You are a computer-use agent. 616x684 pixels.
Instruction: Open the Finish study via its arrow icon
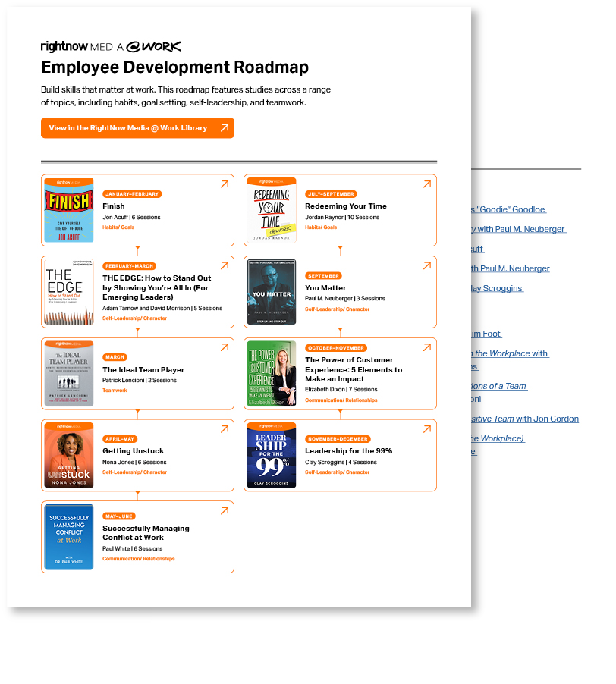pyautogui.click(x=224, y=184)
